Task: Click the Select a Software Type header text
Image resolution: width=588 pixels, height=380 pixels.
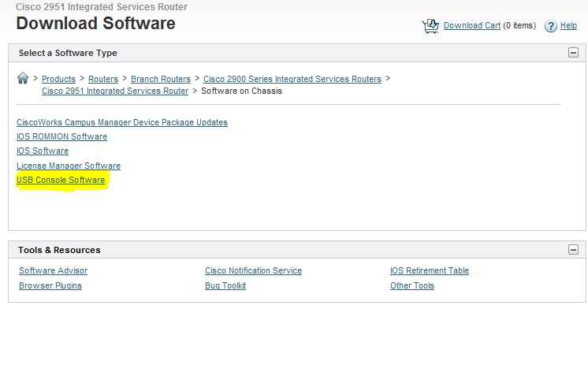Action: tap(68, 54)
